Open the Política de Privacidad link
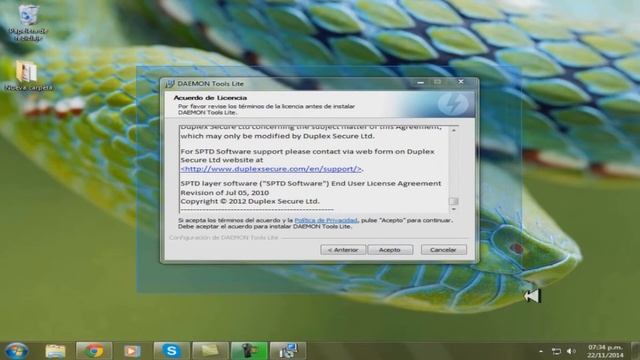The width and height of the screenshot is (640, 360). tap(326, 220)
